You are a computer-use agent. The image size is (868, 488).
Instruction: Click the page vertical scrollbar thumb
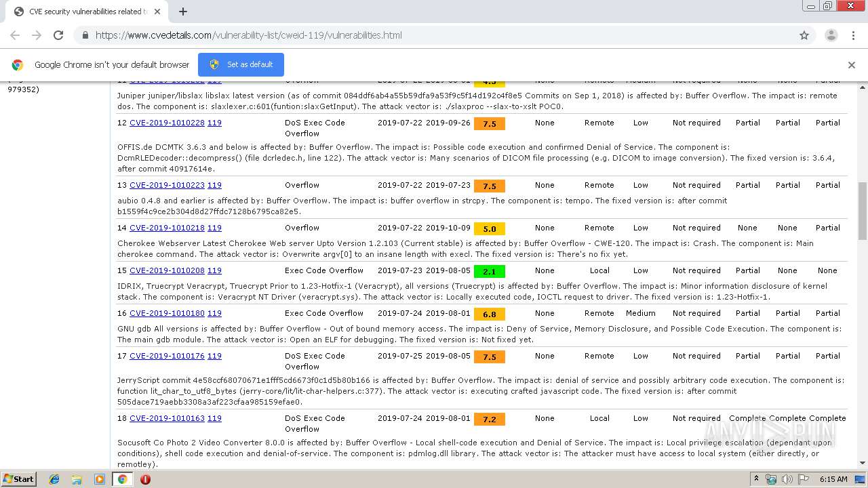[x=863, y=211]
